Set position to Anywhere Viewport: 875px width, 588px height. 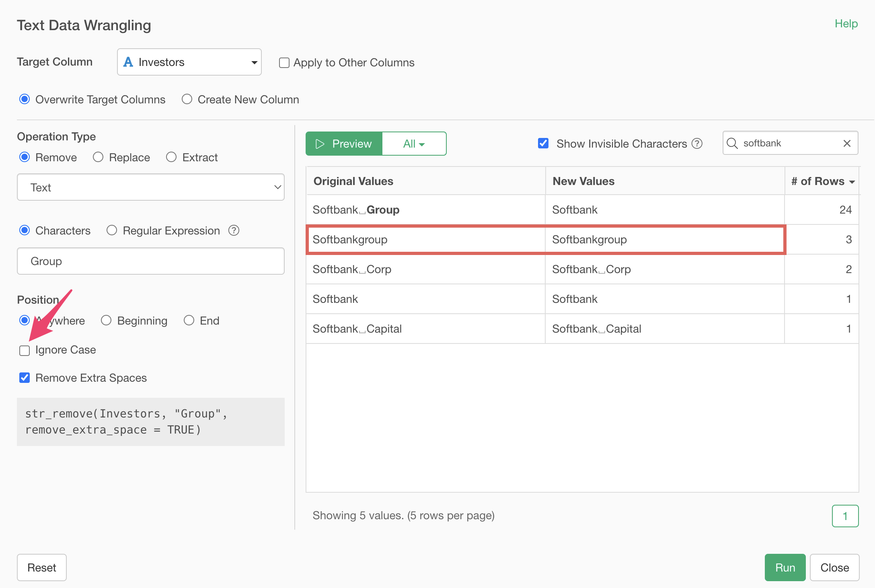25,320
